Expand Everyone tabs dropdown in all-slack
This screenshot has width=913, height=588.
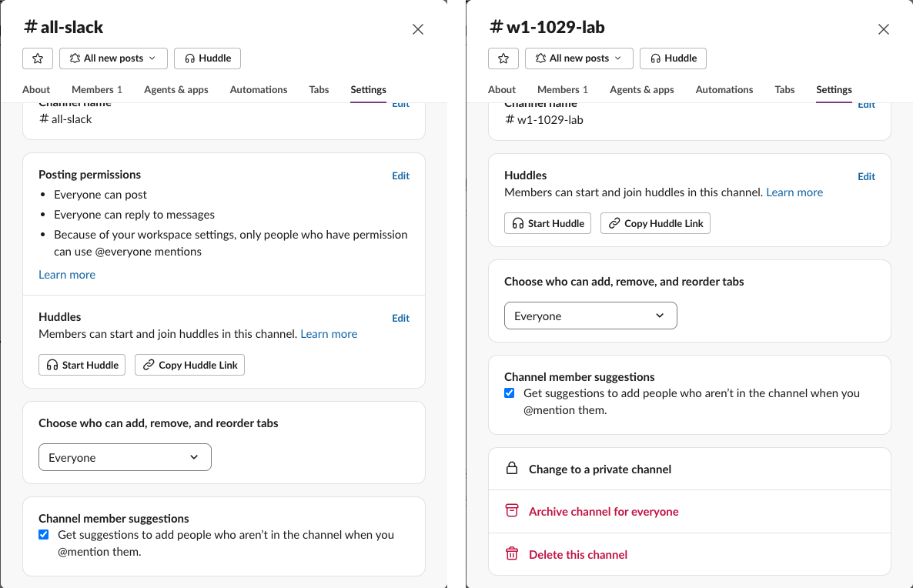click(125, 458)
